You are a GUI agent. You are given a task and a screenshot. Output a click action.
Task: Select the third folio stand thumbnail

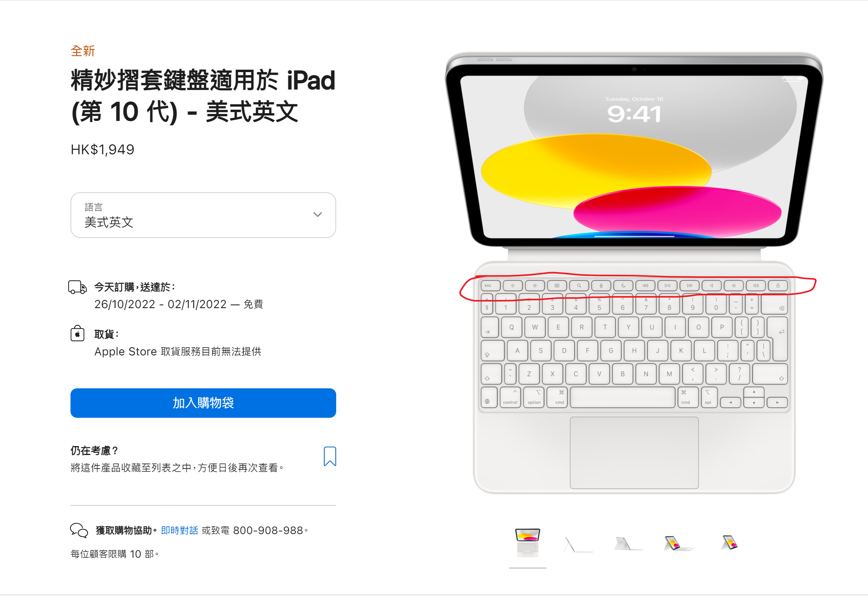pyautogui.click(x=627, y=543)
